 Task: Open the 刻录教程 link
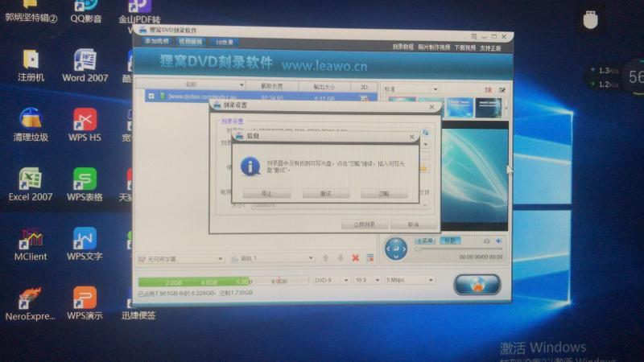click(x=403, y=47)
